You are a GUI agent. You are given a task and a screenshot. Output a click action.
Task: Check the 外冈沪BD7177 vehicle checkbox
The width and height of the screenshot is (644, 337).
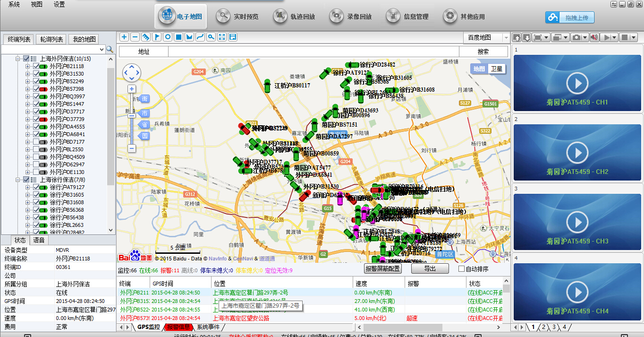pyautogui.click(x=36, y=142)
